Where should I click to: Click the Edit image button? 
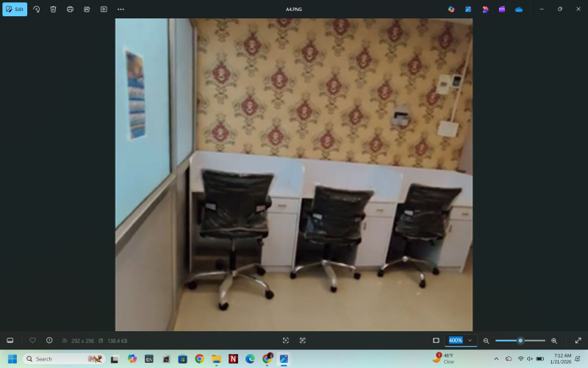coord(15,9)
